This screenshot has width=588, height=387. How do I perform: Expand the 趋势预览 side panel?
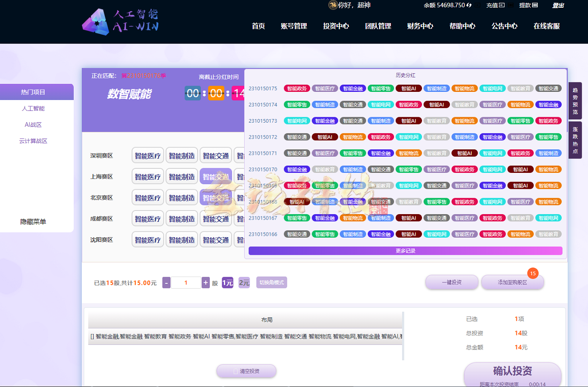[575, 101]
